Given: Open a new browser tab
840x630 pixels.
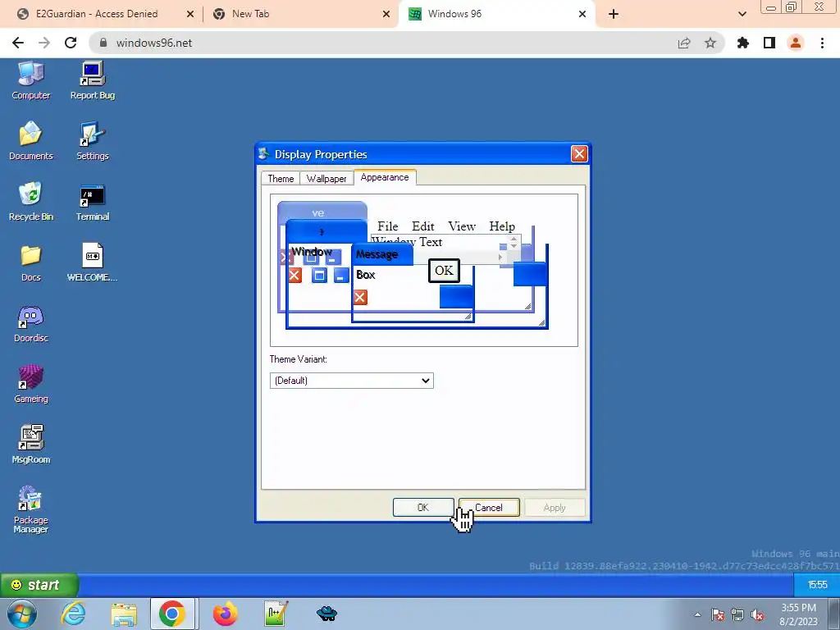Looking at the screenshot, I should click(614, 14).
